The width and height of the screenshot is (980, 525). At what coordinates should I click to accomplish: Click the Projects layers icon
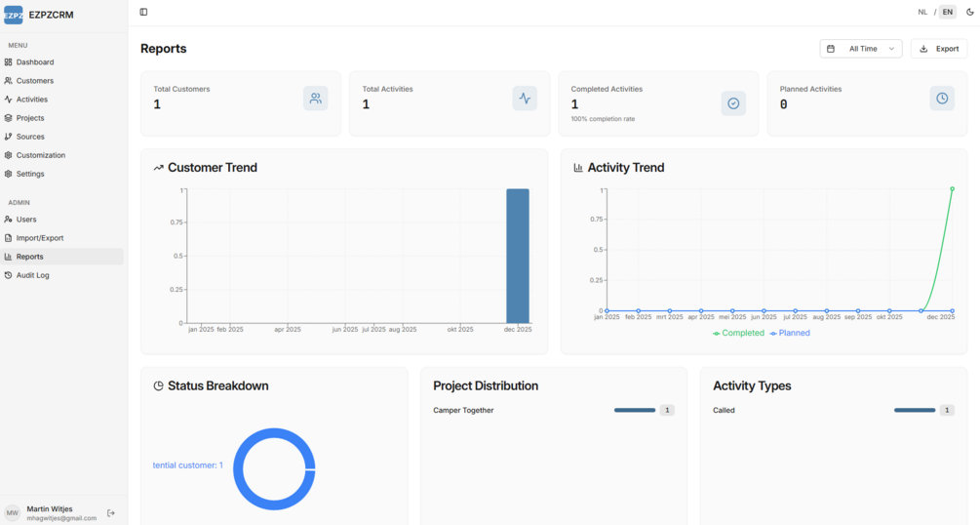coord(8,118)
